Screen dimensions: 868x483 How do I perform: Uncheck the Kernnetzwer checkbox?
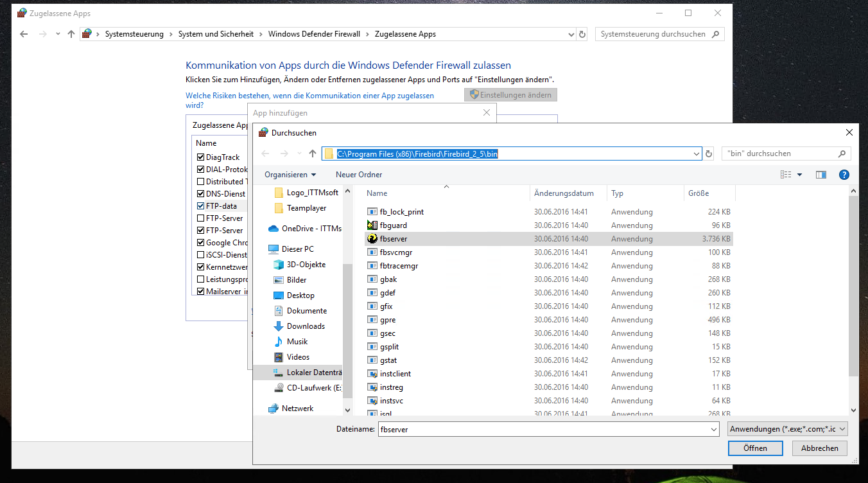201,267
